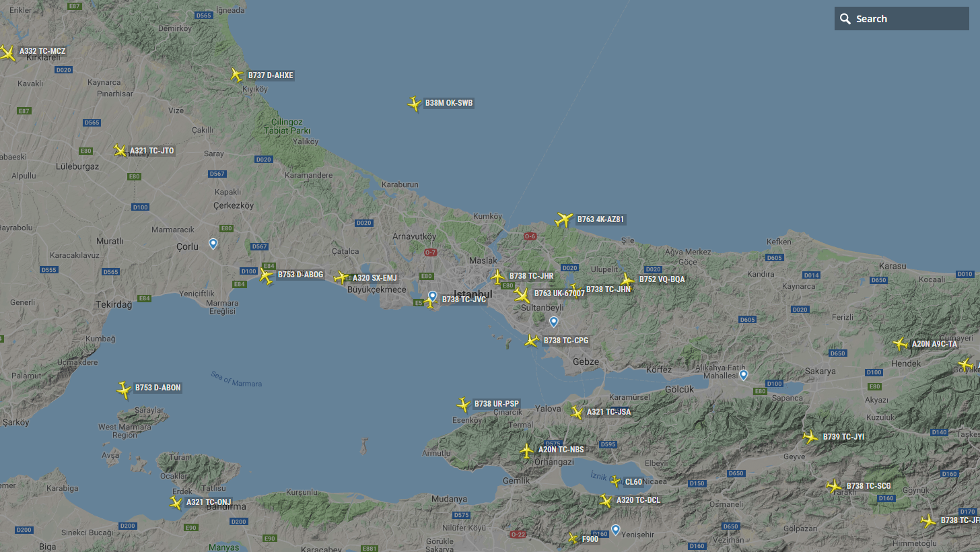Select the A320 SX-EMJ plane icon

[341, 277]
